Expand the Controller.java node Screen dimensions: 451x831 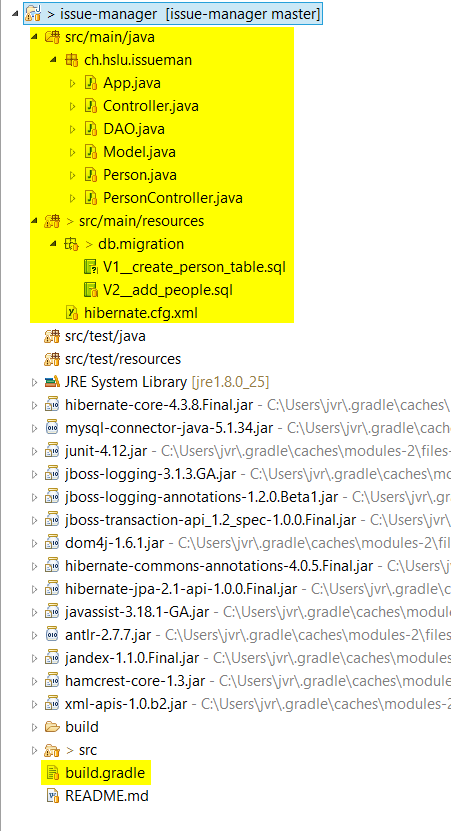point(73,106)
